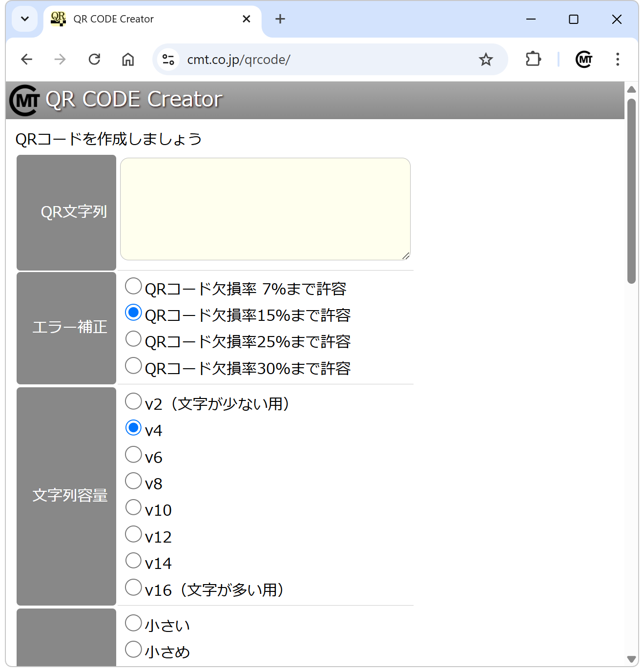Click the CMT logo in the page header
Image resolution: width=644 pixels, height=672 pixels.
[24, 100]
